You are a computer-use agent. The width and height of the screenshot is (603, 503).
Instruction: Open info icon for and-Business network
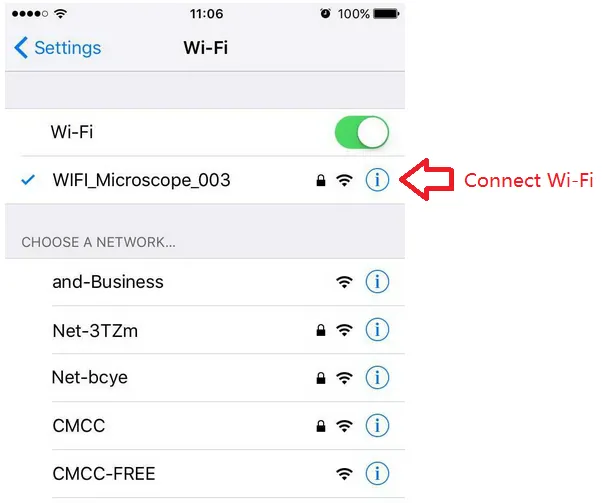(x=377, y=281)
